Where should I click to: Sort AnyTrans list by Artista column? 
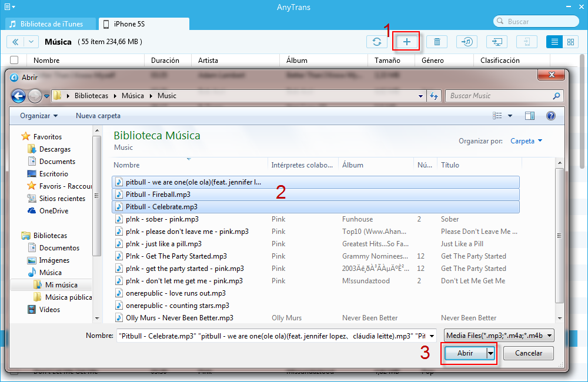[236, 61]
